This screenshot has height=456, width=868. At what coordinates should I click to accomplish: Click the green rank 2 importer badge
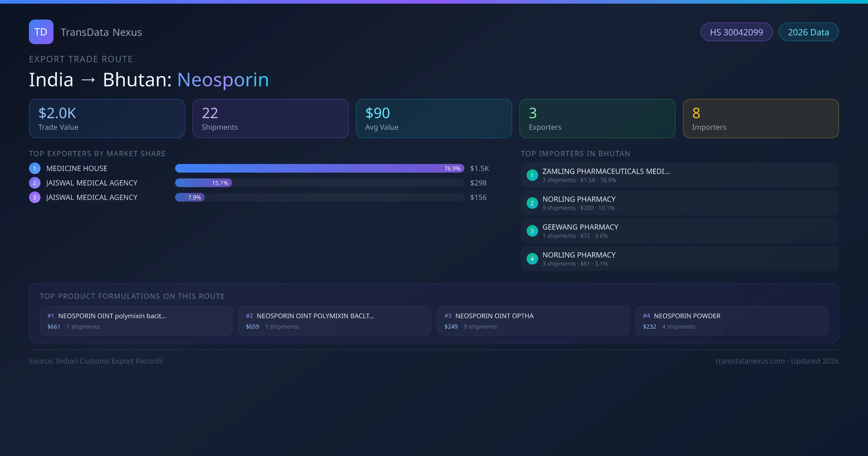(x=532, y=203)
